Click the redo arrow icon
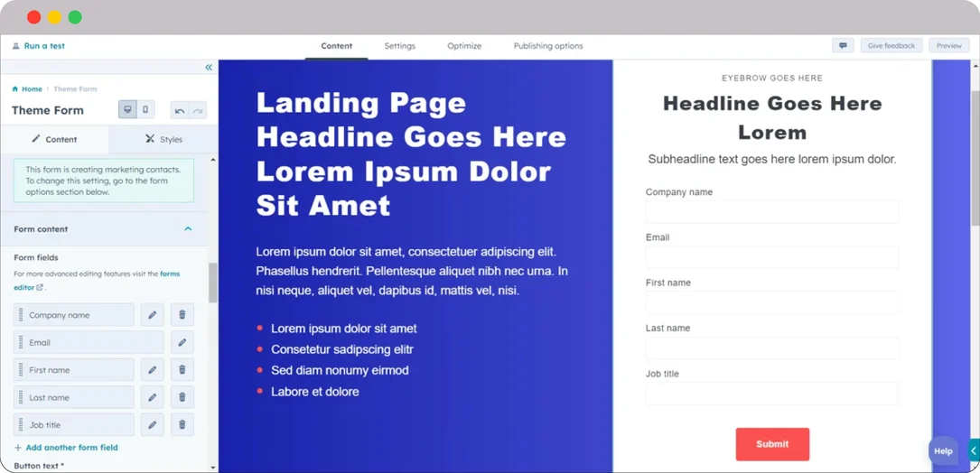The height and width of the screenshot is (473, 980). pos(198,111)
